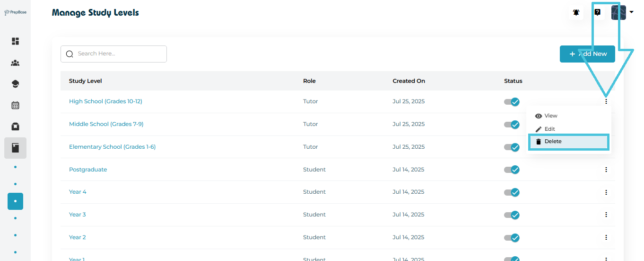Click the users group sidebar icon
Image resolution: width=644 pixels, height=261 pixels.
15,63
